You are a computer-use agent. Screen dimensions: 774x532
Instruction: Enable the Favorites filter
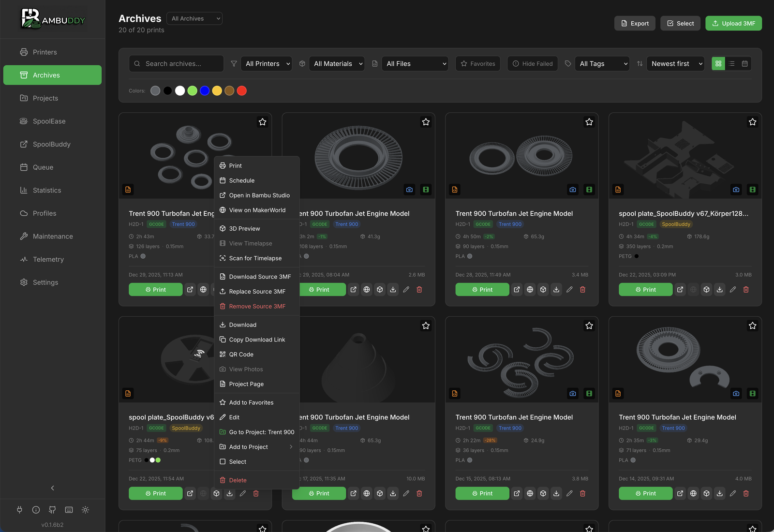pyautogui.click(x=477, y=63)
